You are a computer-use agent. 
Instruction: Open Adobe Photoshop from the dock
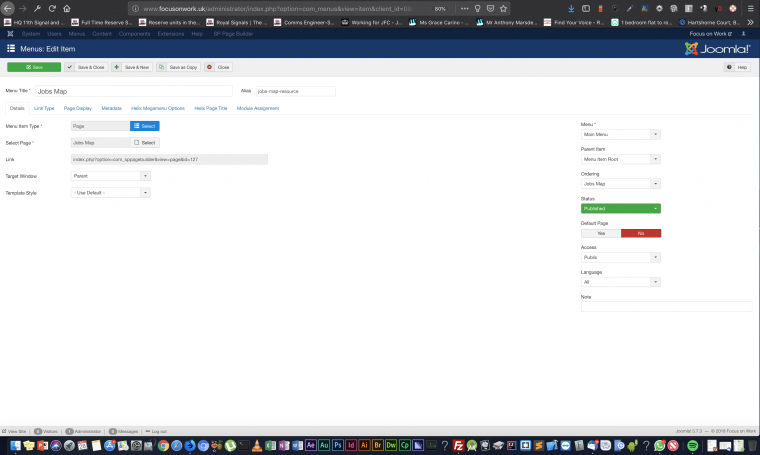coord(337,445)
